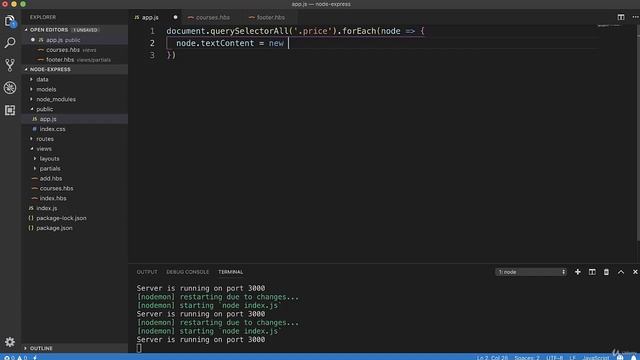The width and height of the screenshot is (640, 360).
Task: Click line number 1 in the gutter
Action: (x=152, y=31)
